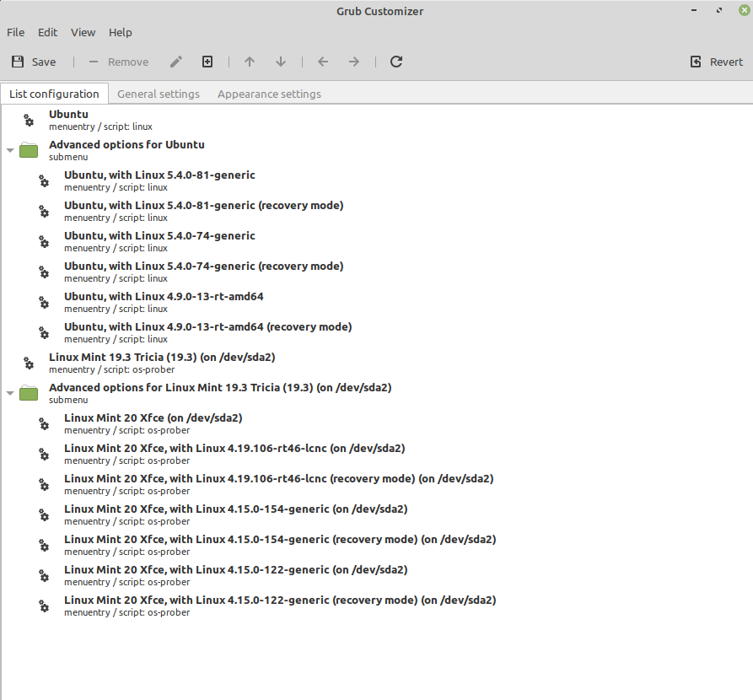Screen dimensions: 753x700
Task: Click gear icon of Mint 4.15.0-122-generic recovery mode entry
Action: coord(44,606)
